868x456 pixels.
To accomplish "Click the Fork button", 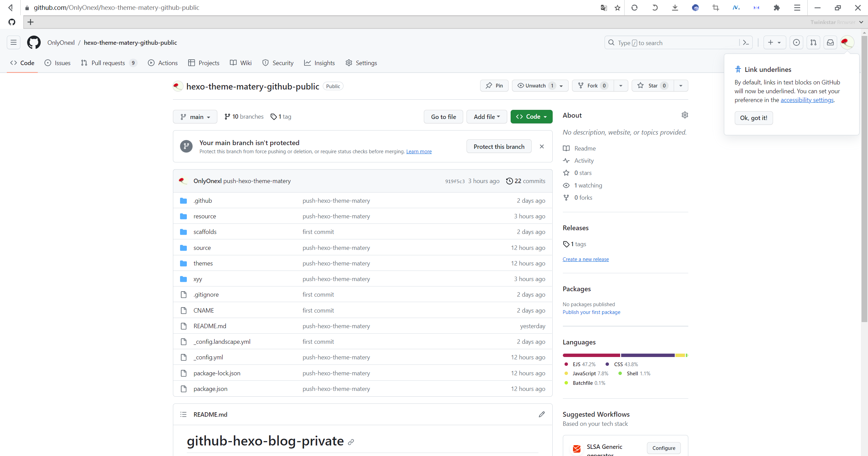I will (593, 85).
